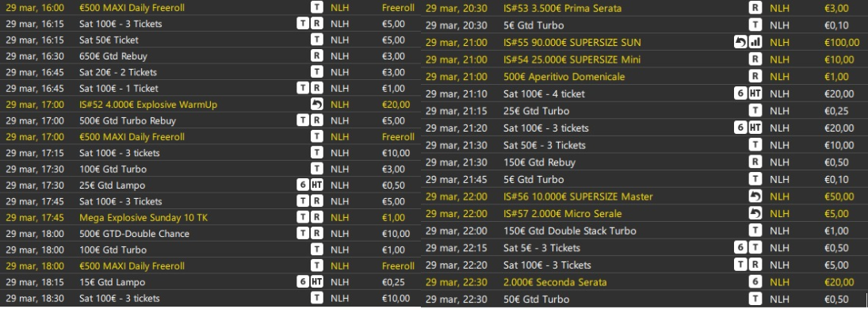Viewport: 868px width, 309px height.
Task: Click re-entry icon on IS#52 Explosive WarmUp row
Action: [x=316, y=104]
